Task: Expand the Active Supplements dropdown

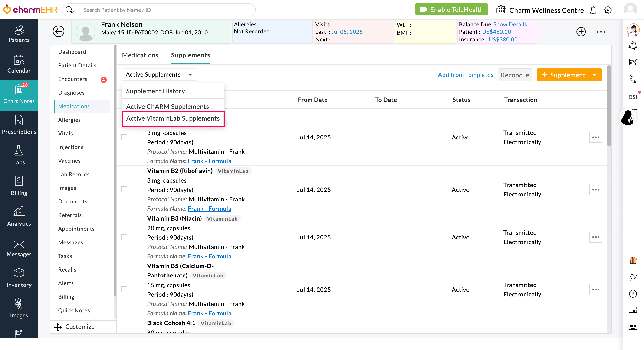Action: pos(159,75)
